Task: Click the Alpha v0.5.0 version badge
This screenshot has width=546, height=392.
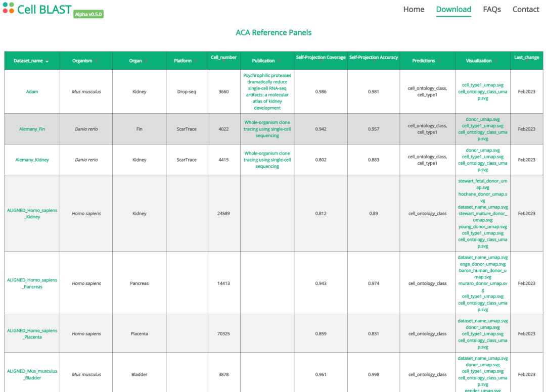Action: (88, 14)
